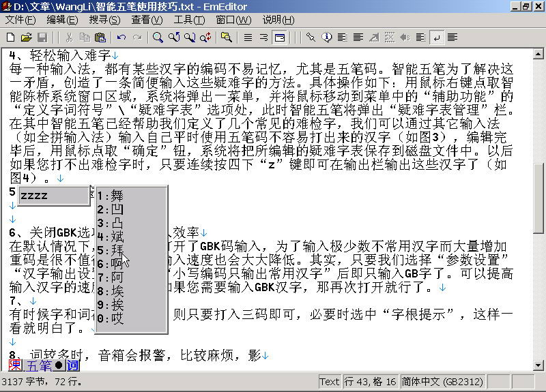Viewport: 546px width, 392px height.
Task: Open the 搜寻(S) menu
Action: tap(104, 20)
